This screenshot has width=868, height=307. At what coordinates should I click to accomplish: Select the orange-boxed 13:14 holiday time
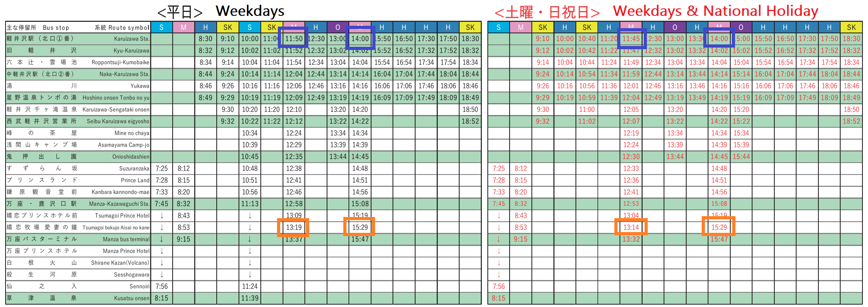point(631,227)
